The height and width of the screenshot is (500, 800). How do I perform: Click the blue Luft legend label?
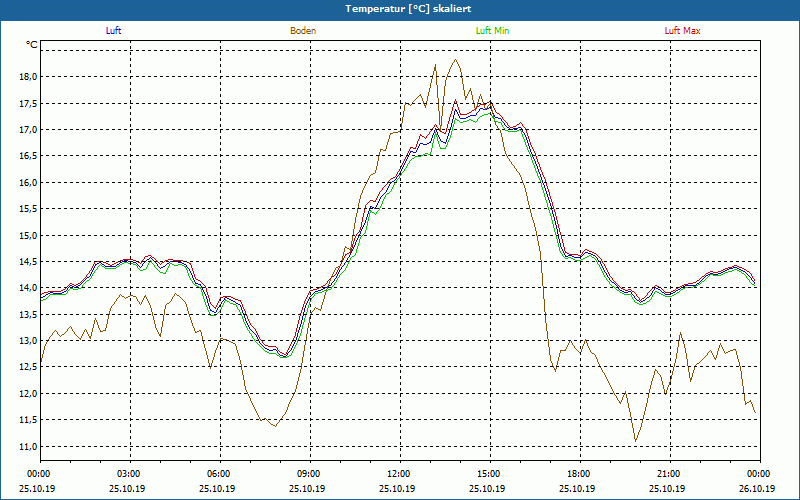coord(113,31)
